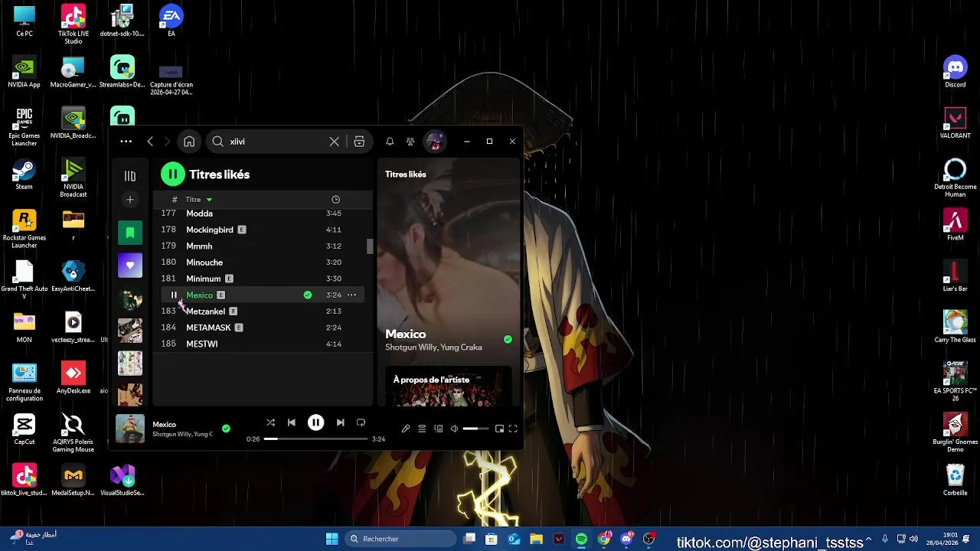Toggle liked checkmark in now-playing panel

coord(508,339)
